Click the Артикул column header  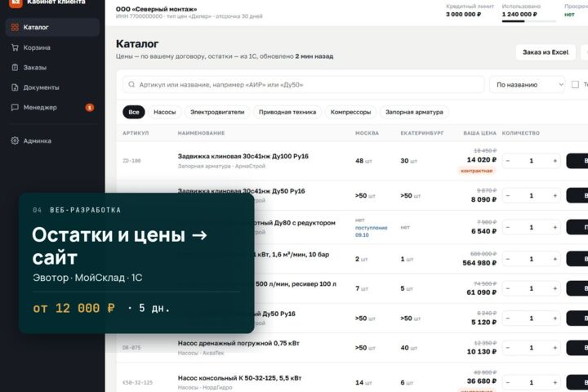click(136, 133)
